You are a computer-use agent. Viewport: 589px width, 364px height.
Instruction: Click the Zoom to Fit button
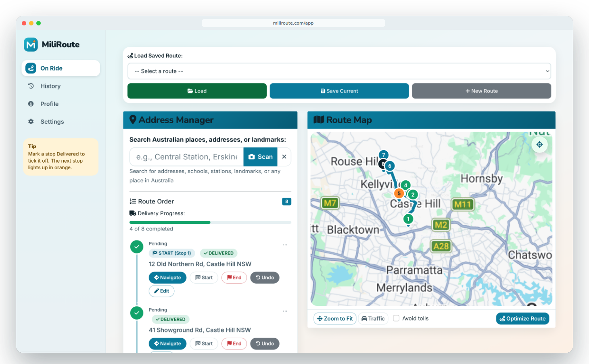335,318
